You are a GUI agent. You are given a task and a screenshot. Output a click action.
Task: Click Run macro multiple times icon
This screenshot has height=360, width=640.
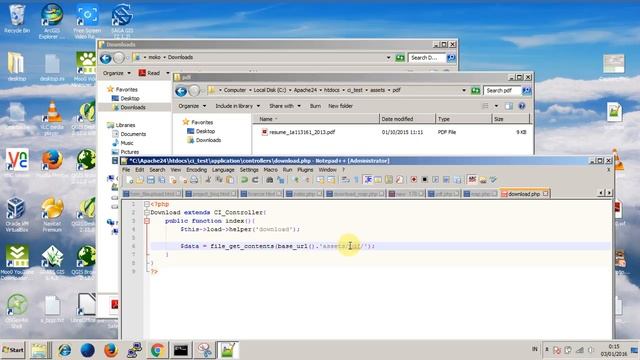[447, 180]
